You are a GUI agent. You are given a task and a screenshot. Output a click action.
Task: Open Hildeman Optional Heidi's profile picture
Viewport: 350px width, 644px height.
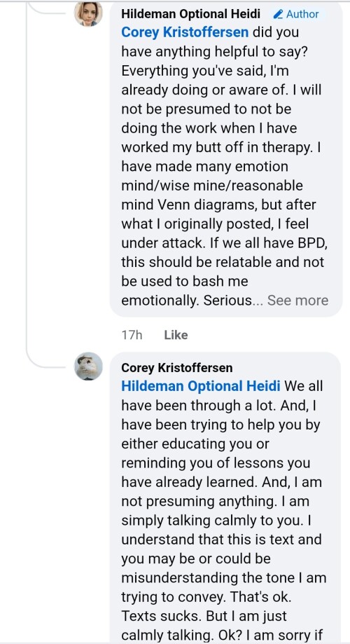click(x=88, y=13)
